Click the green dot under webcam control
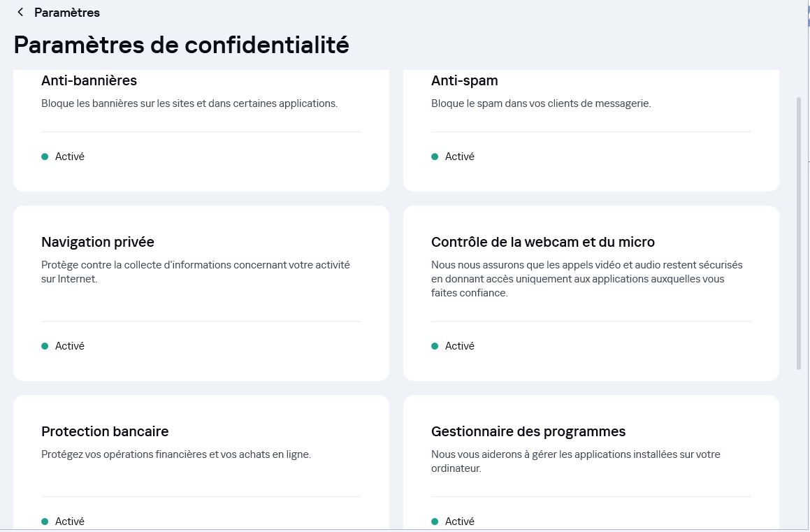Image resolution: width=810 pixels, height=532 pixels. pos(435,346)
